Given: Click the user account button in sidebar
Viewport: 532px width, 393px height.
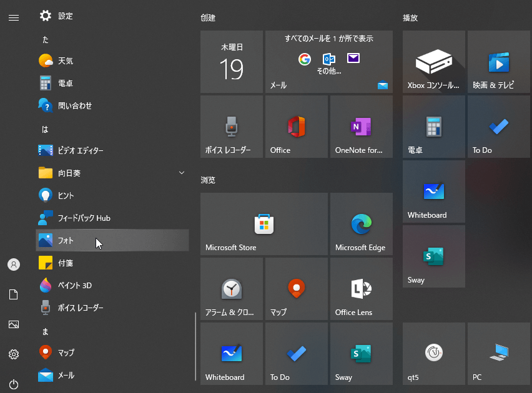Looking at the screenshot, I should click(x=14, y=264).
